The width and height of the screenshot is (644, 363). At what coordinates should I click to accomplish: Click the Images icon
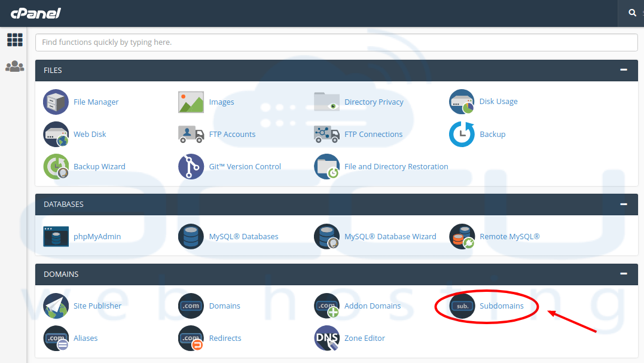click(191, 102)
